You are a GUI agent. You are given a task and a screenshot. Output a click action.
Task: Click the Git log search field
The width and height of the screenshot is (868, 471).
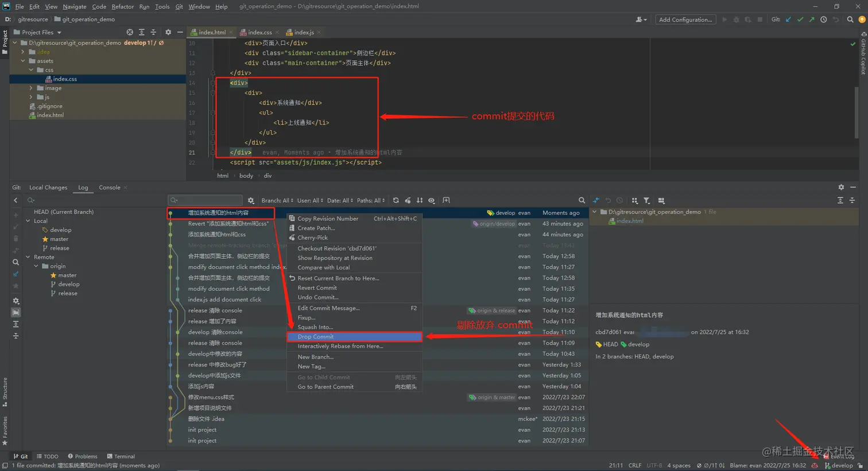207,200
